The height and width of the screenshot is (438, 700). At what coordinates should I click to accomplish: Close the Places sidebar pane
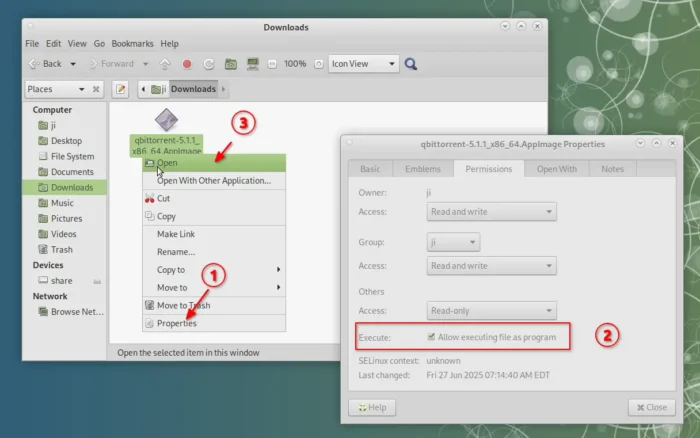pyautogui.click(x=96, y=89)
